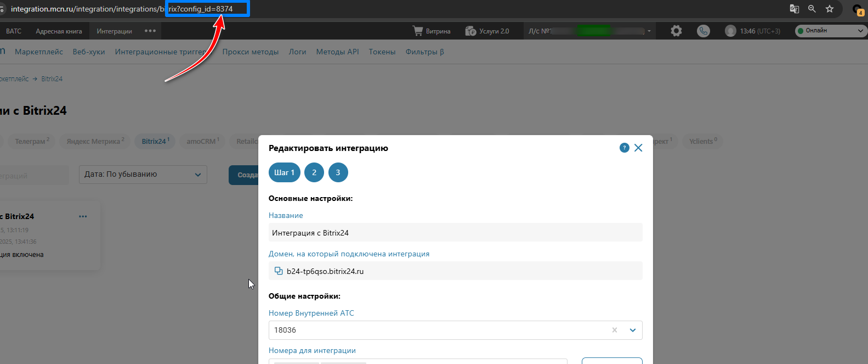
Task: Open the Витрина shopping cart icon
Action: coord(418,31)
